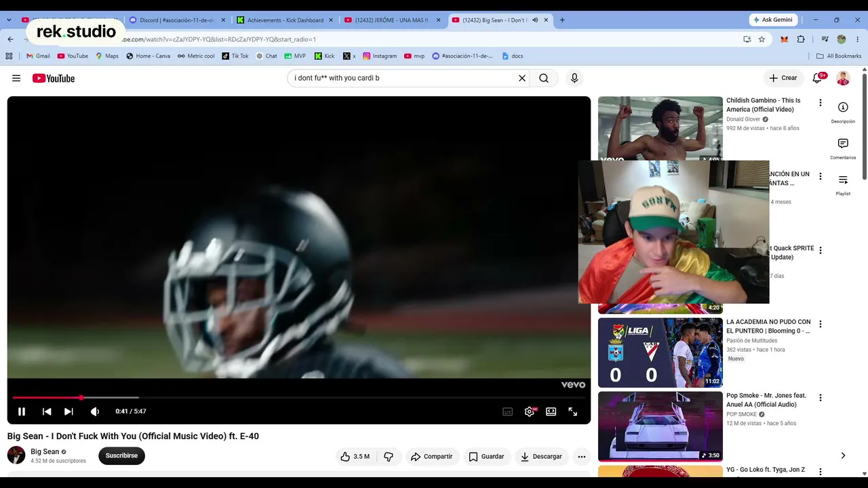
Task: Open the Instagram bookmark
Action: [380, 56]
